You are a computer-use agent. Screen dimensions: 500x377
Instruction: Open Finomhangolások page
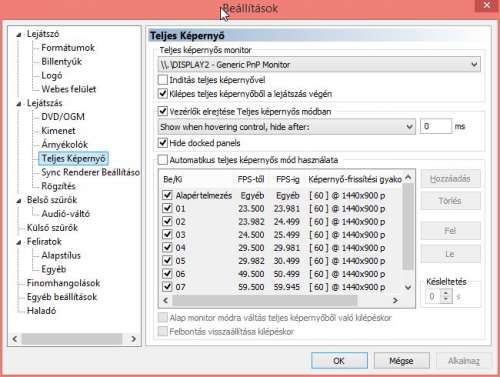pos(63,283)
